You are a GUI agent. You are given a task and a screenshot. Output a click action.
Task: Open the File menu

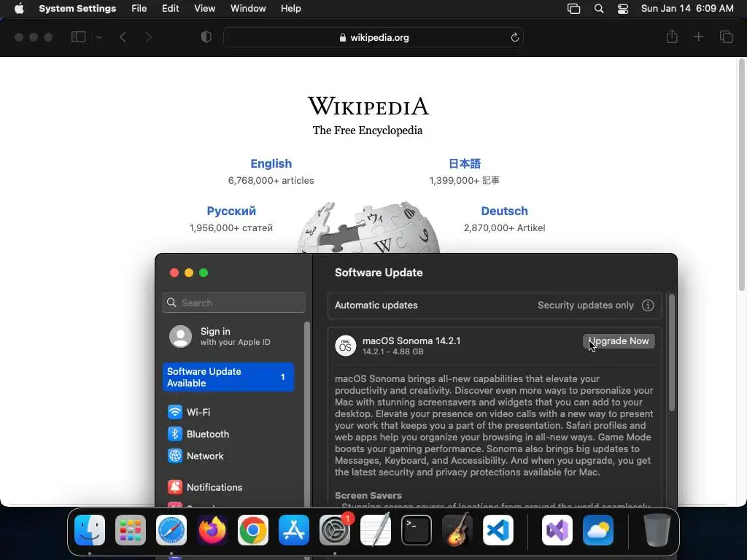(139, 9)
